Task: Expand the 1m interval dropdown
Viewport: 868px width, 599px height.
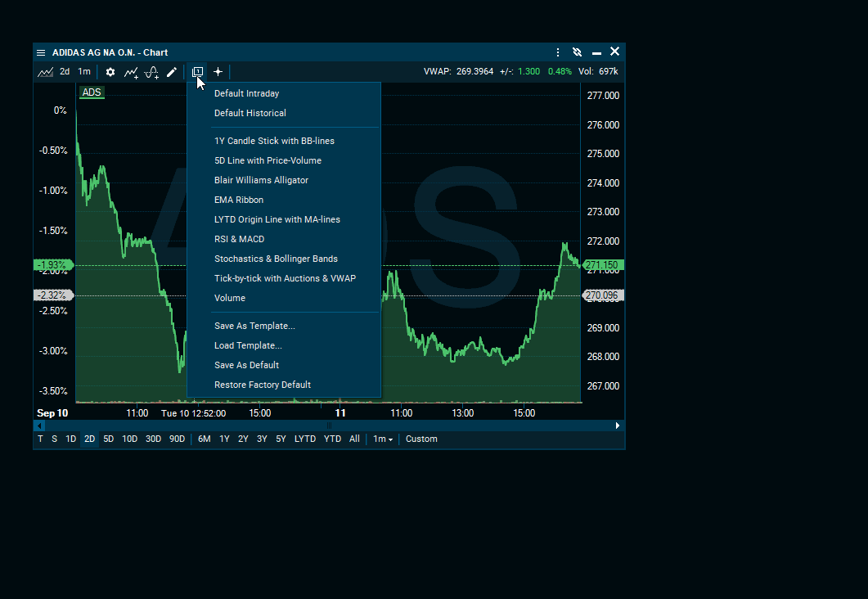Action: point(382,439)
